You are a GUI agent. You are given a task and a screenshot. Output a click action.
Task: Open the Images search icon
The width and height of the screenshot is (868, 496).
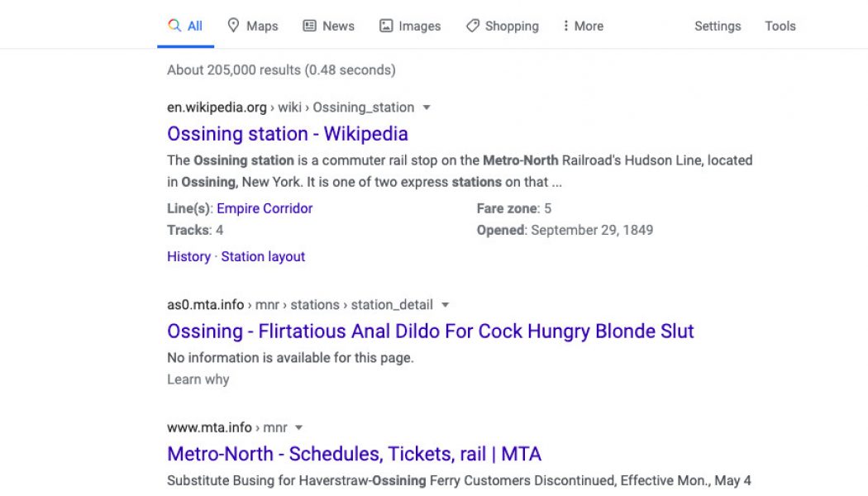click(x=385, y=26)
